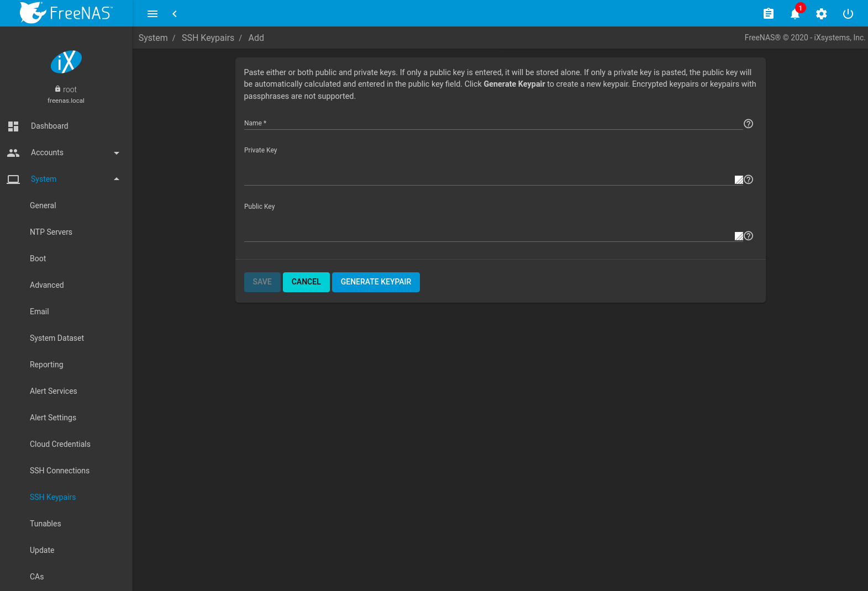
Task: Open the alerts notification bell
Action: click(795, 14)
